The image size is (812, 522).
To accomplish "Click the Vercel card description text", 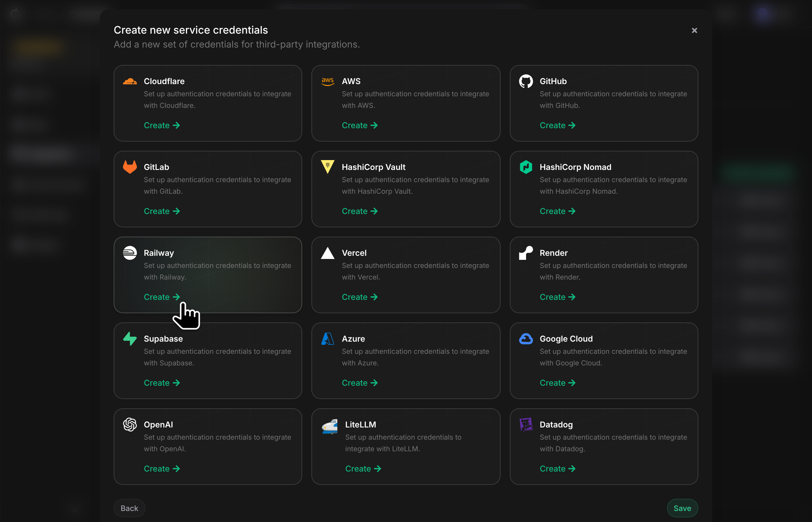I will (x=415, y=271).
